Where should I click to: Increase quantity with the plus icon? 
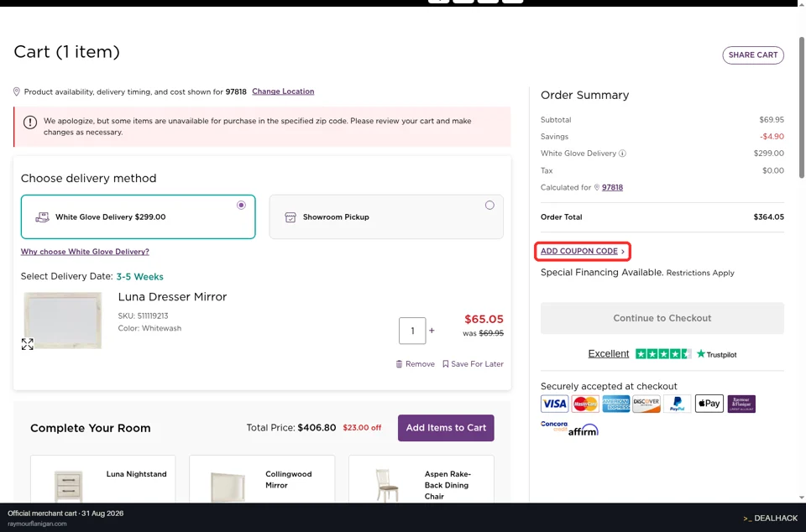(x=432, y=331)
